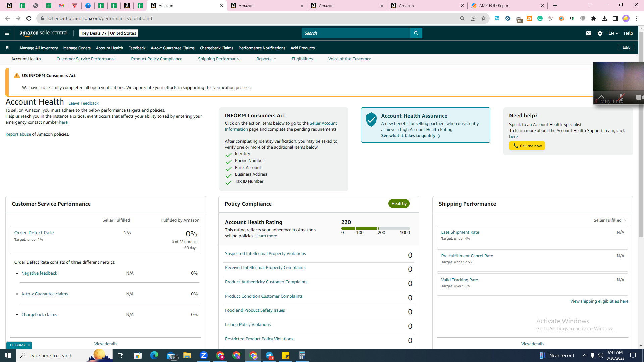Open File Explorer from the taskbar
This screenshot has width=644, height=362.
[x=187, y=355]
